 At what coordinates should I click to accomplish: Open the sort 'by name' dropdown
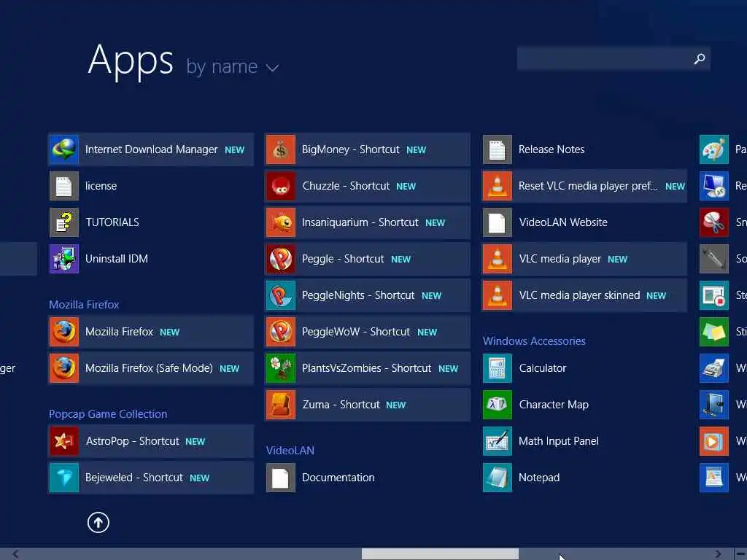233,66
